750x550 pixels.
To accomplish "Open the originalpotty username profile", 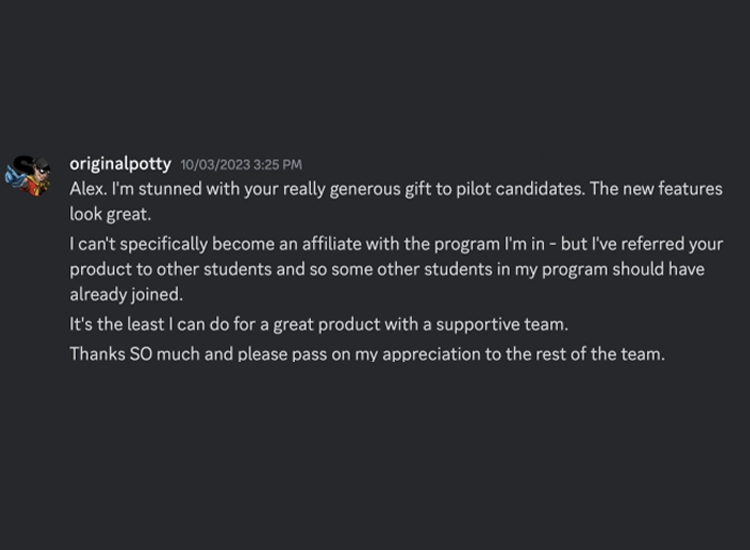I will [120, 164].
